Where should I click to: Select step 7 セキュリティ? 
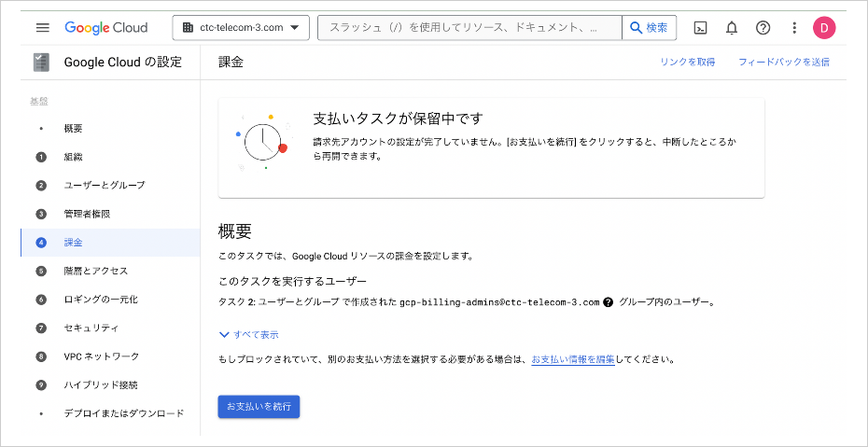coord(111,328)
